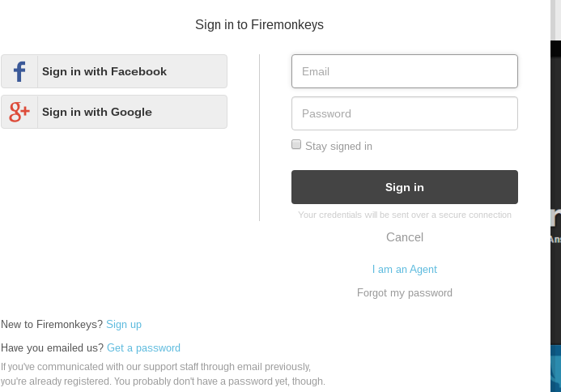Viewport: 561px width, 392px height.
Task: Choose the 'Sign in with Google' label
Action: coord(97,112)
